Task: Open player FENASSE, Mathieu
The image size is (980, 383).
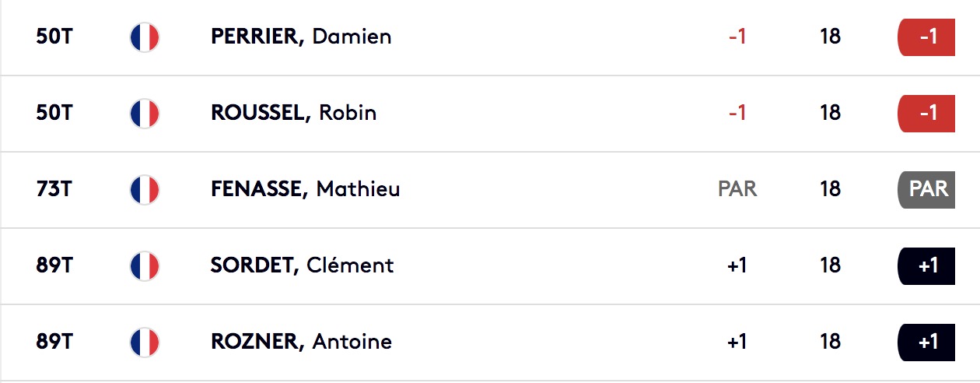Action: 306,189
